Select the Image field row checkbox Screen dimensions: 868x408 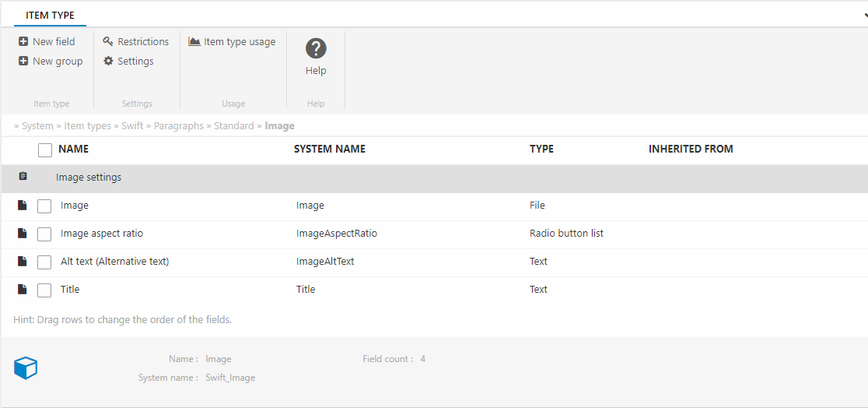coord(45,206)
